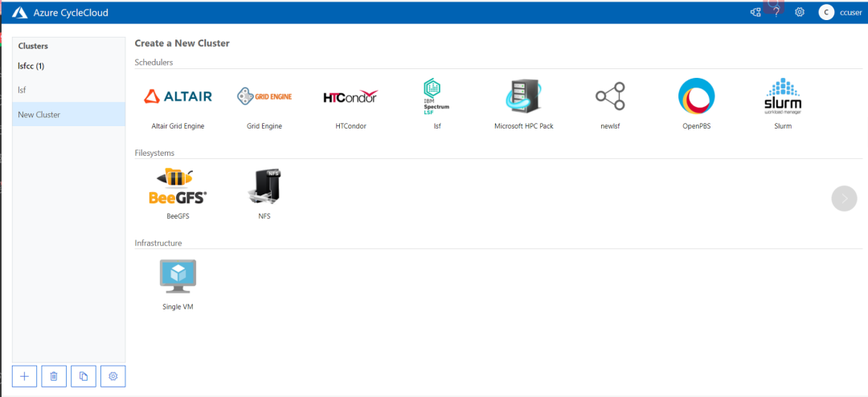
Task: Open cluster settings gear at sidebar bottom
Action: tap(113, 376)
